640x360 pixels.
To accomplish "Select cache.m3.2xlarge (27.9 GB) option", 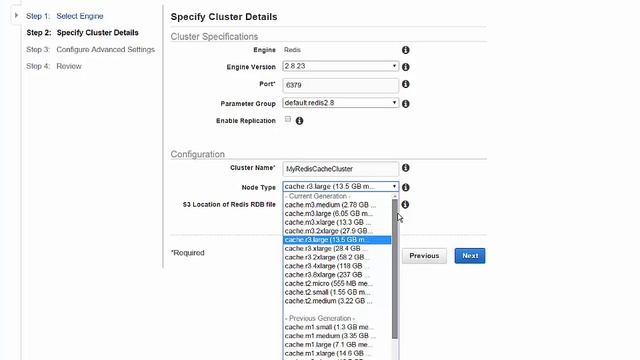I will pyautogui.click(x=337, y=231).
